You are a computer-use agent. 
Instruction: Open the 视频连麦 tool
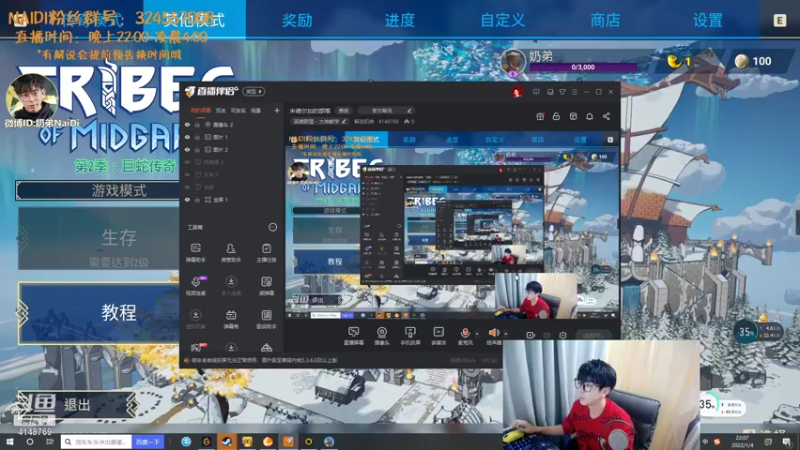coord(195,286)
